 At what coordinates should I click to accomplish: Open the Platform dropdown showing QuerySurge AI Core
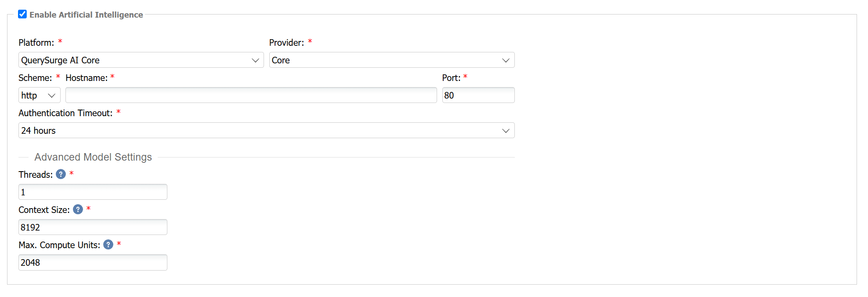point(141,60)
